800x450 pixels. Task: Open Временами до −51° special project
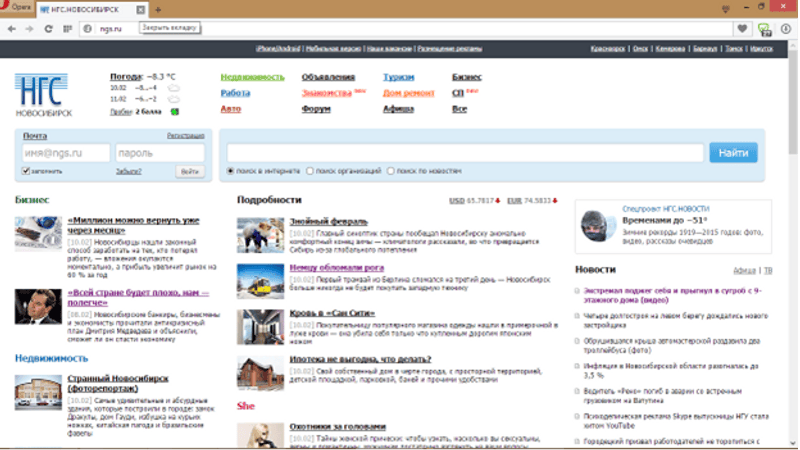[x=664, y=220]
